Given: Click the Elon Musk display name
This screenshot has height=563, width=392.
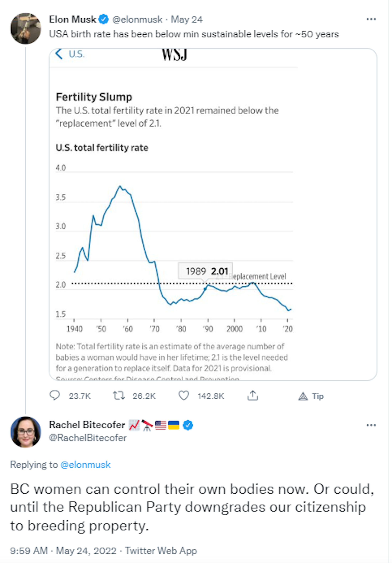Looking at the screenshot, I should coord(73,19).
